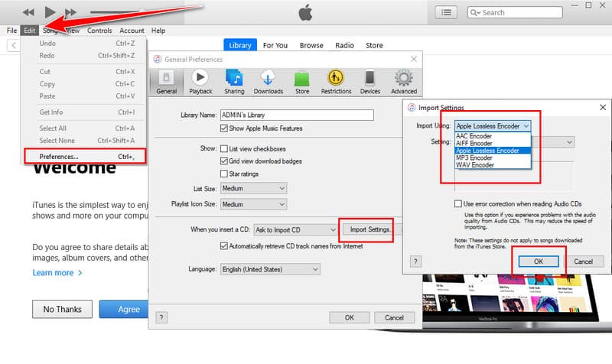Toggle Grid view download badges checkbox

pos(224,161)
